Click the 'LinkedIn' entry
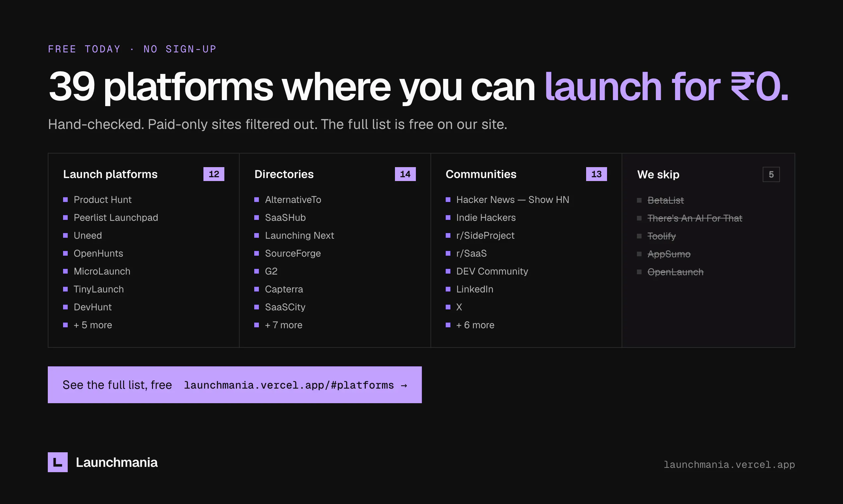This screenshot has width=843, height=504. 475,289
